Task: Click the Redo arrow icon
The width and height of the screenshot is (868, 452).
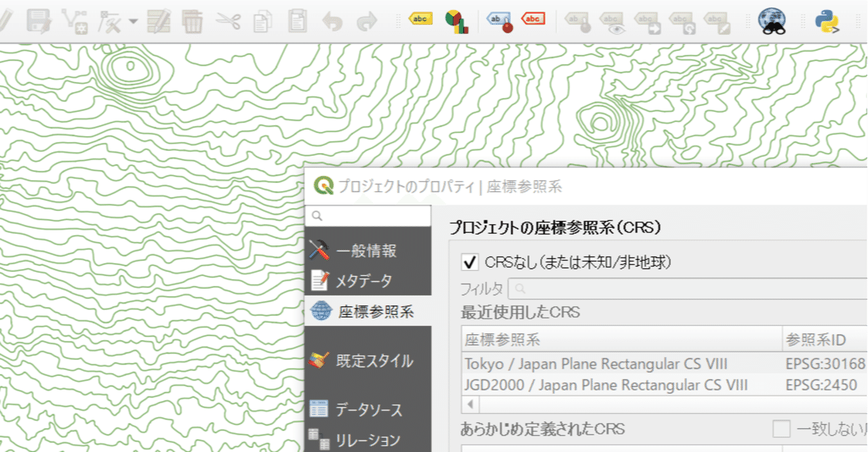Action: pos(367,21)
